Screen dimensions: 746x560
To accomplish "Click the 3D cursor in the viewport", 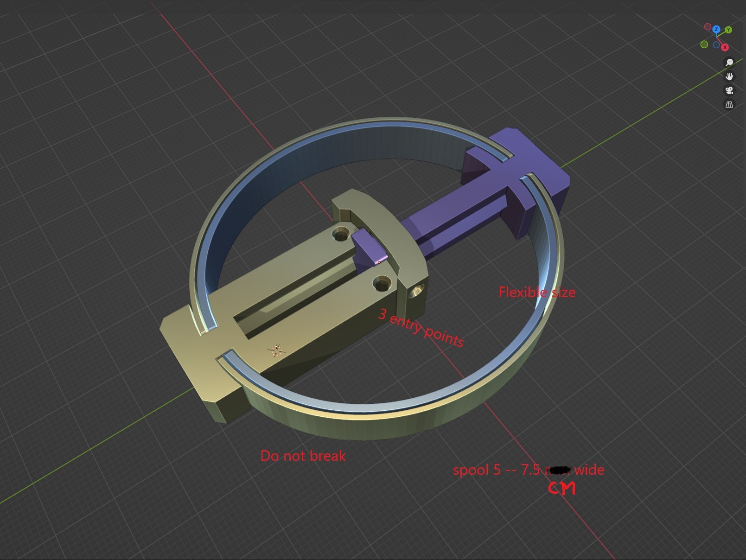I will click(x=277, y=351).
